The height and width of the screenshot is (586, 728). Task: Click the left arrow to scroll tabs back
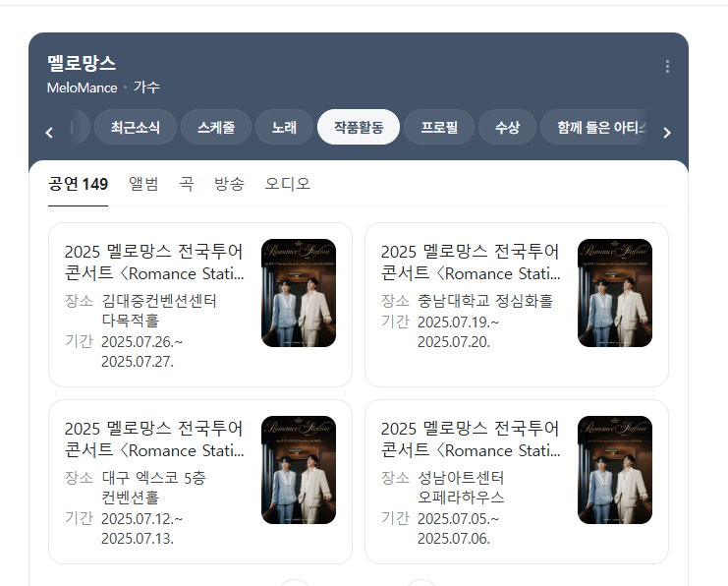(x=49, y=133)
